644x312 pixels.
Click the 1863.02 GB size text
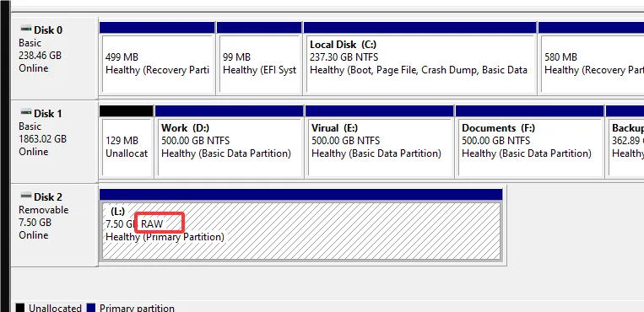[42, 139]
